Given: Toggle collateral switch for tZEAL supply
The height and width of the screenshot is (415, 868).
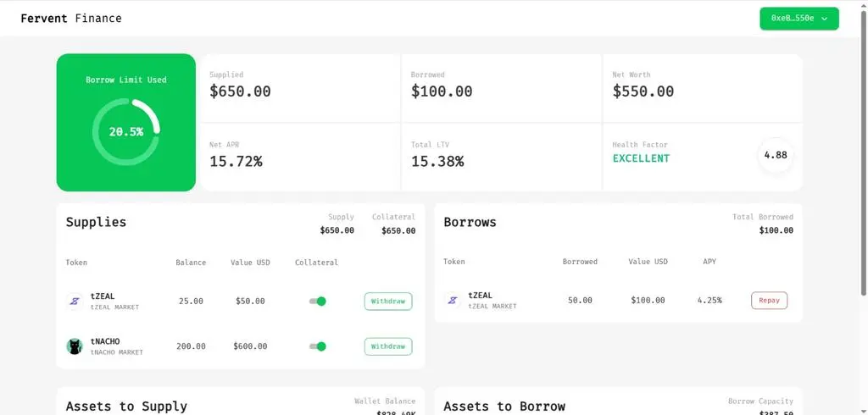Looking at the screenshot, I should pyautogui.click(x=318, y=302).
